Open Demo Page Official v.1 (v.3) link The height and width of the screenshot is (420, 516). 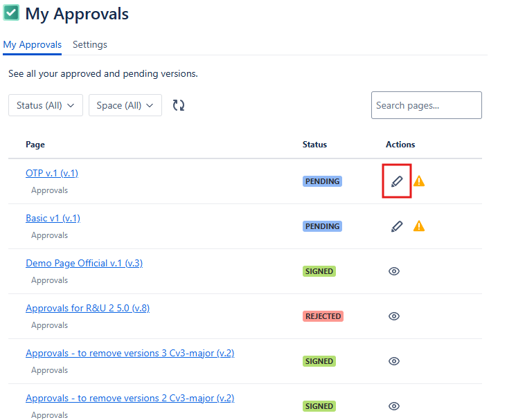tap(84, 263)
